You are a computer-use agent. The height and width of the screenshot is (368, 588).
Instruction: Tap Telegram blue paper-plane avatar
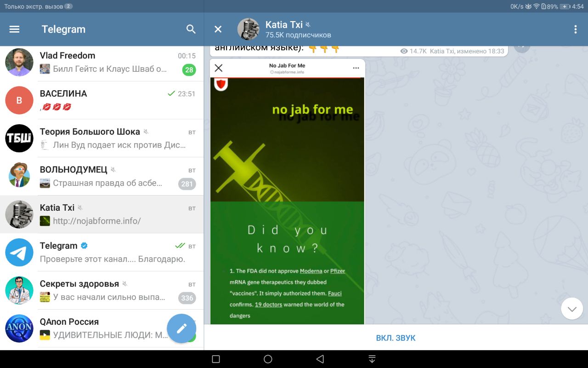(19, 253)
